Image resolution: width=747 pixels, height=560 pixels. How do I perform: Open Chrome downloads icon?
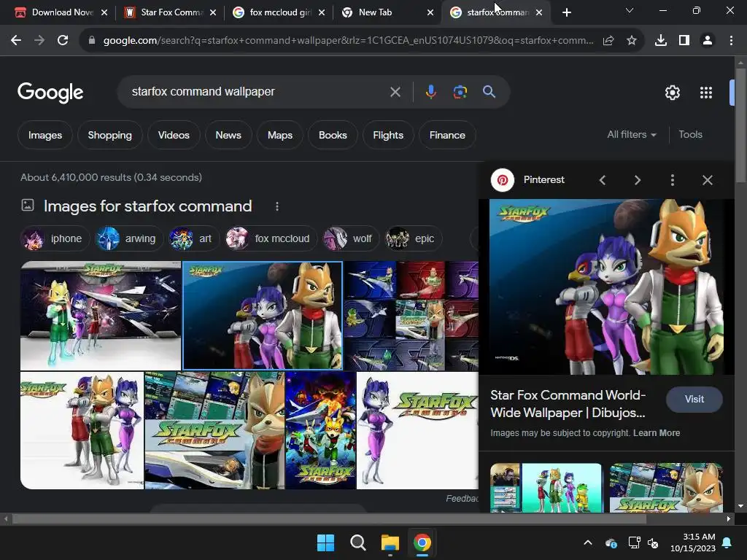tap(661, 41)
